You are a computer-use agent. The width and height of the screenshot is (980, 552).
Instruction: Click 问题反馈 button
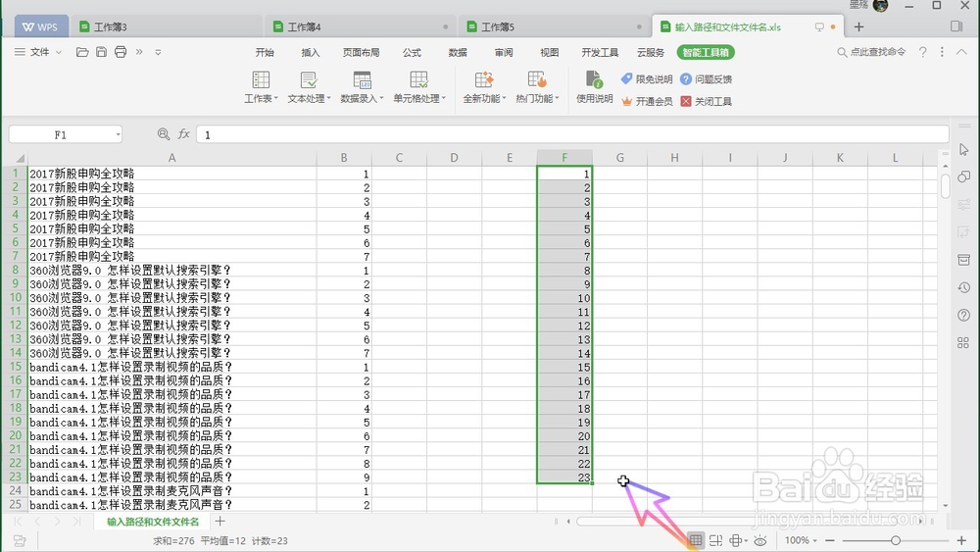point(706,78)
